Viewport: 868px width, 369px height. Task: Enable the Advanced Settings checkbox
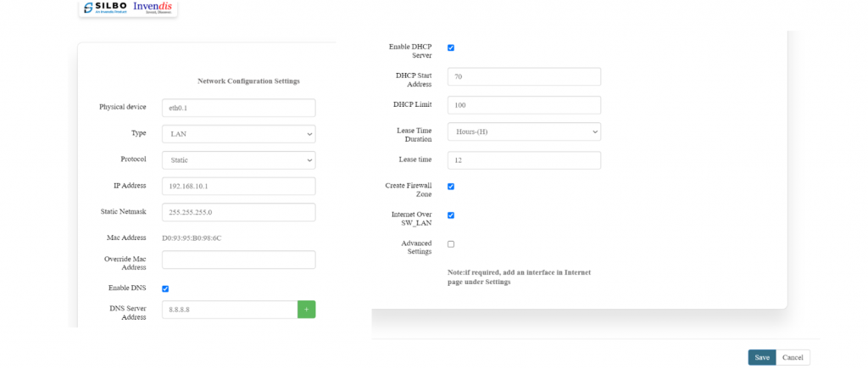point(451,244)
